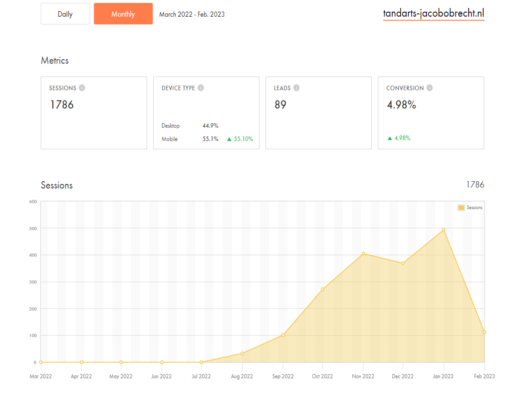
Task: Select the Oct 2022 data point
Action: click(323, 289)
